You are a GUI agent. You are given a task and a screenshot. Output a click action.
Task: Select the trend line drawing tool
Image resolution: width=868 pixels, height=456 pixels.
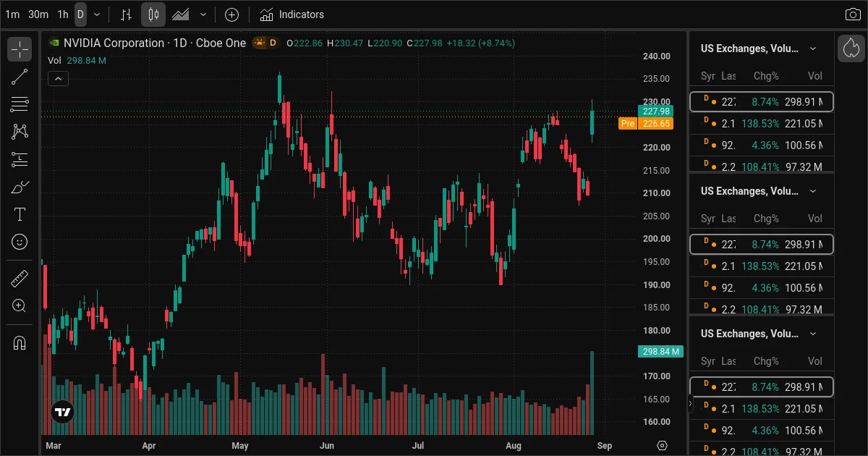pyautogui.click(x=20, y=77)
